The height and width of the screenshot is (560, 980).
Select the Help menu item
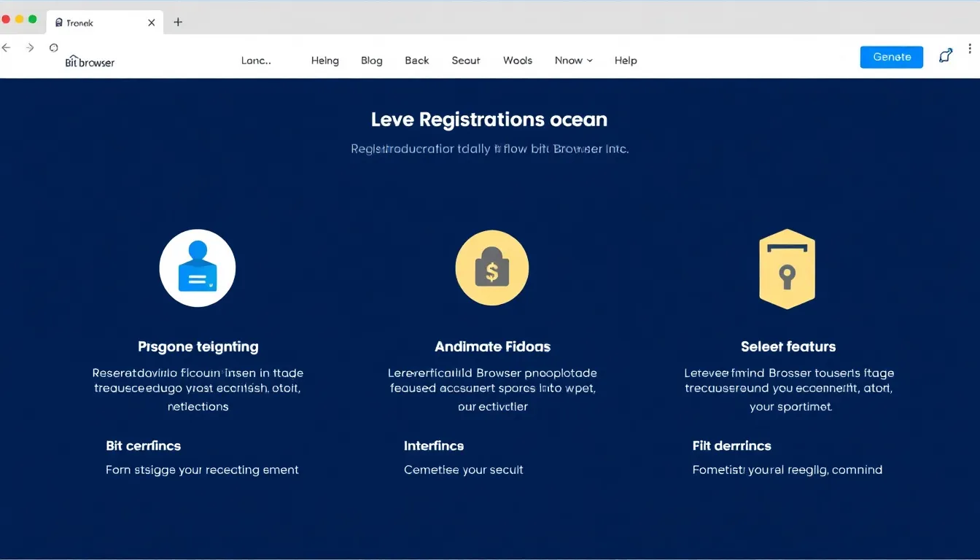coord(626,61)
